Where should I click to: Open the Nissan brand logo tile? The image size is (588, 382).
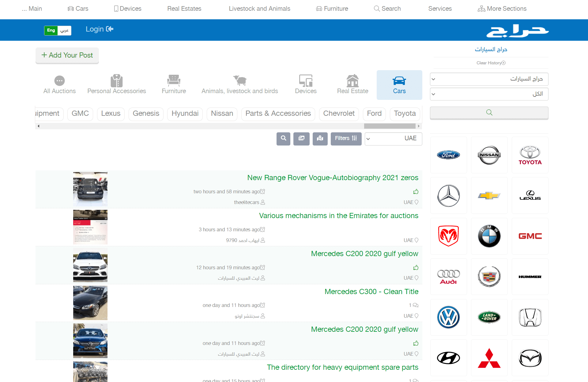point(489,155)
